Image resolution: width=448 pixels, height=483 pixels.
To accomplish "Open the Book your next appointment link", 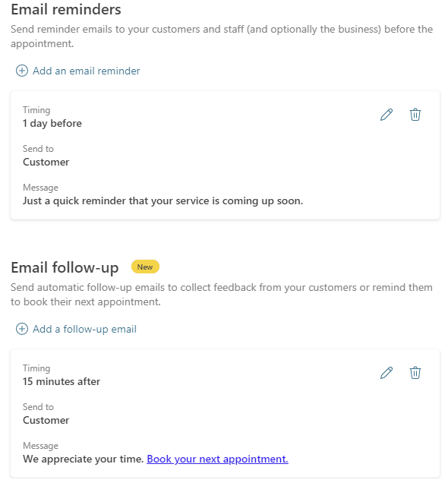I will coord(217,459).
